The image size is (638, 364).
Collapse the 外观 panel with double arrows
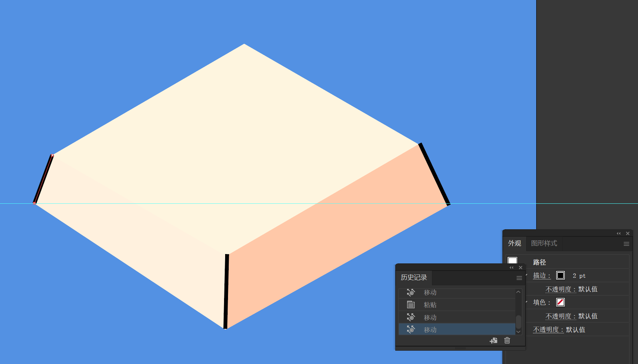[619, 234]
